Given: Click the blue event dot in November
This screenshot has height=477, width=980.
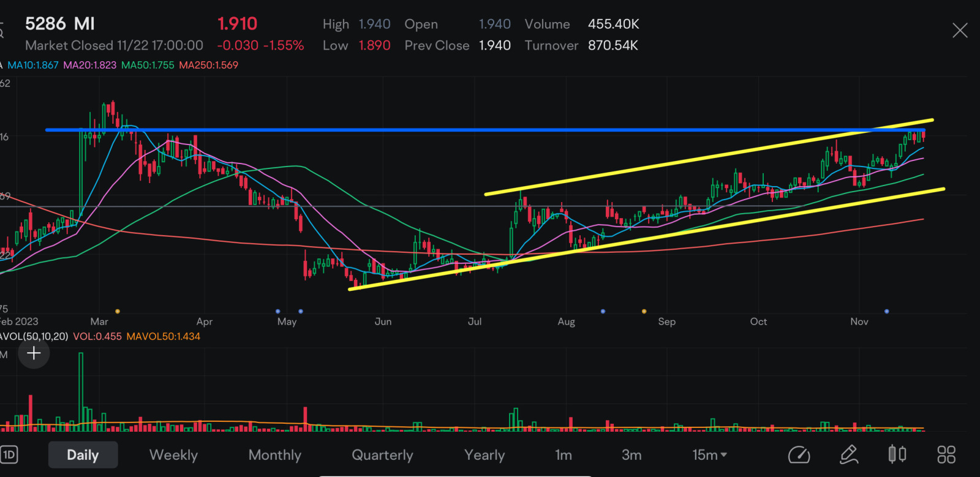Looking at the screenshot, I should (886, 311).
